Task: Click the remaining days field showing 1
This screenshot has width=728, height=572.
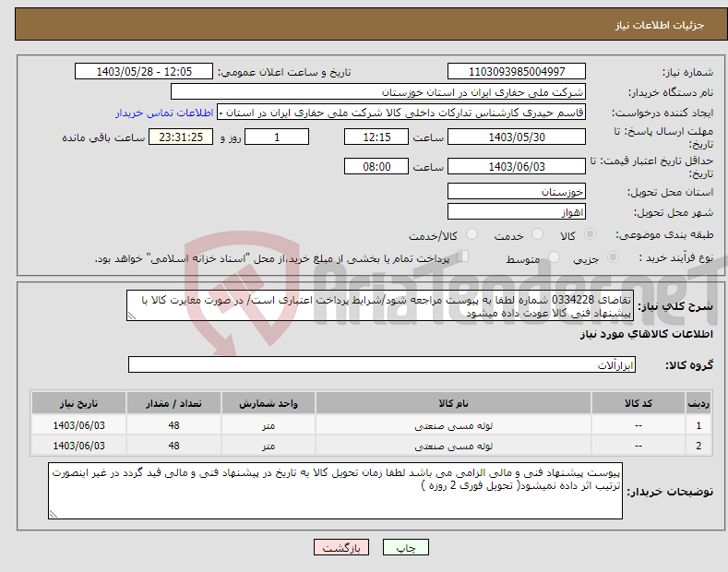Action: tap(277, 137)
